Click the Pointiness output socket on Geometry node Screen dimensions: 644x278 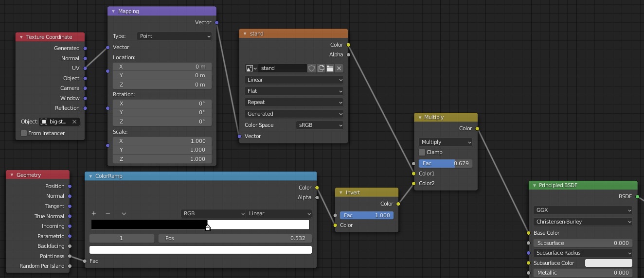pyautogui.click(x=70, y=256)
